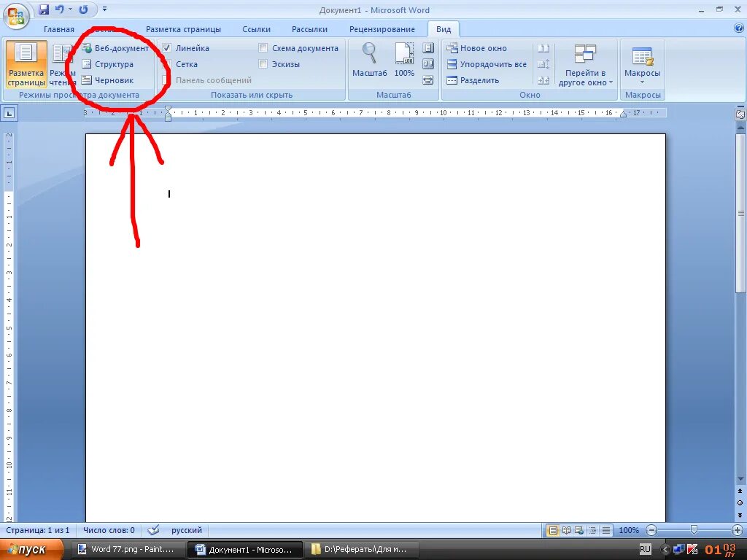Click 100% zoom level in status bar

point(629,530)
